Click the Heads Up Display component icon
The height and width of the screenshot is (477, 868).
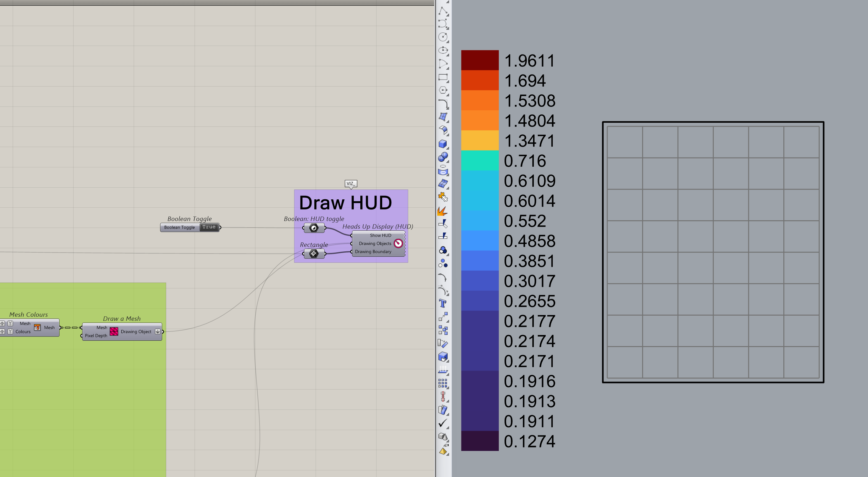pos(398,243)
